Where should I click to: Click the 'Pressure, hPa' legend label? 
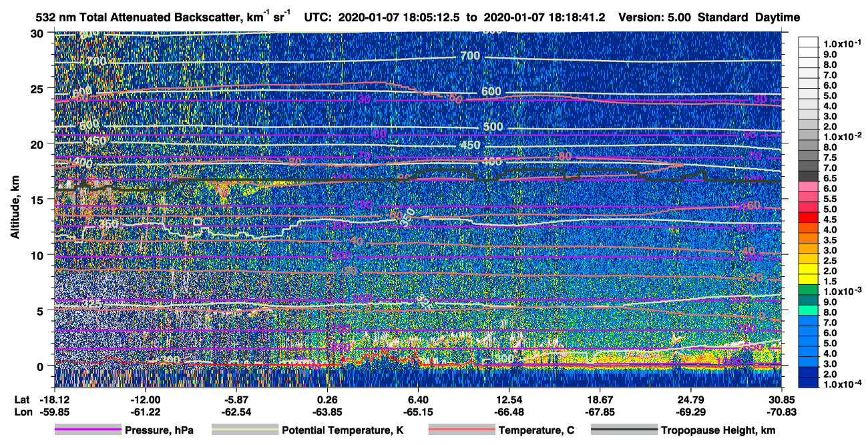click(x=160, y=430)
